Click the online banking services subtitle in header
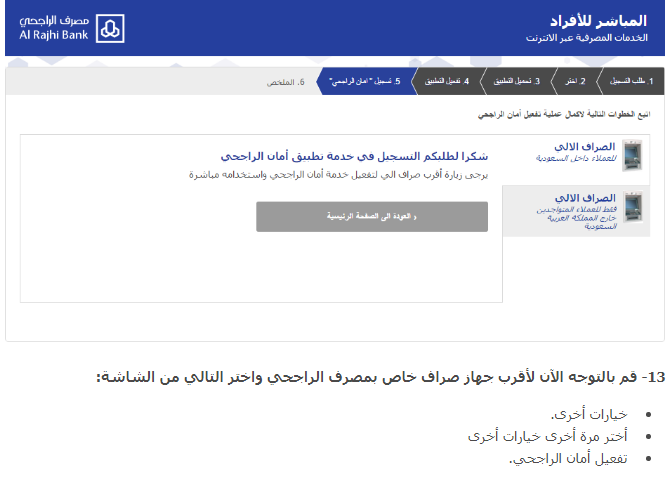 (x=588, y=38)
